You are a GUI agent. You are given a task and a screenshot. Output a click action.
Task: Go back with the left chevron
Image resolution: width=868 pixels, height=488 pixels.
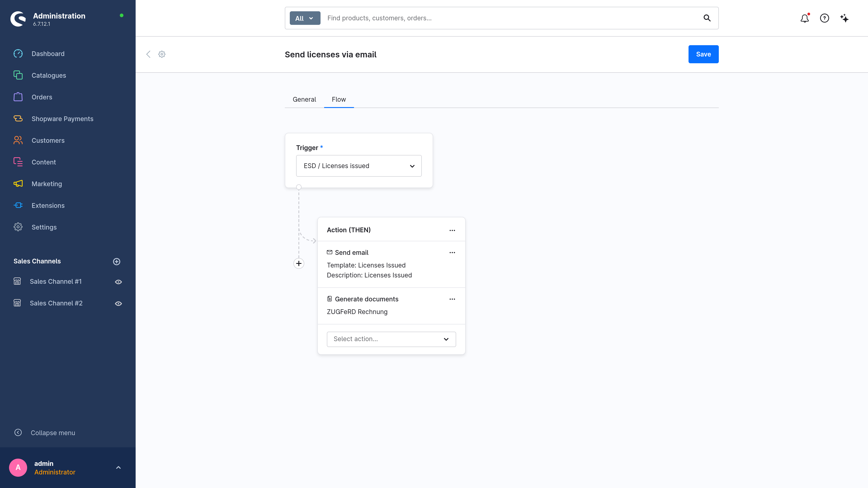148,54
